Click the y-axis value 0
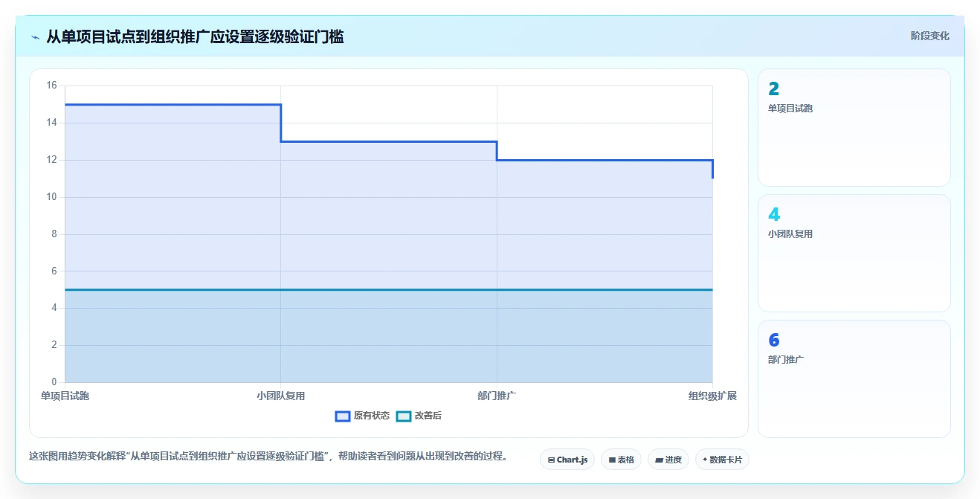980x499 pixels. point(54,382)
